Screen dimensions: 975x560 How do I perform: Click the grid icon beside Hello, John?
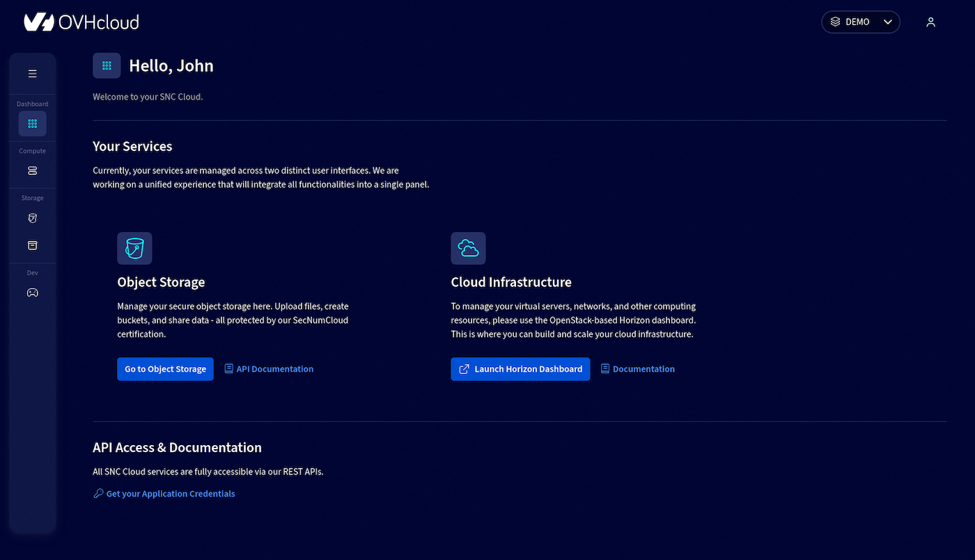coord(107,65)
